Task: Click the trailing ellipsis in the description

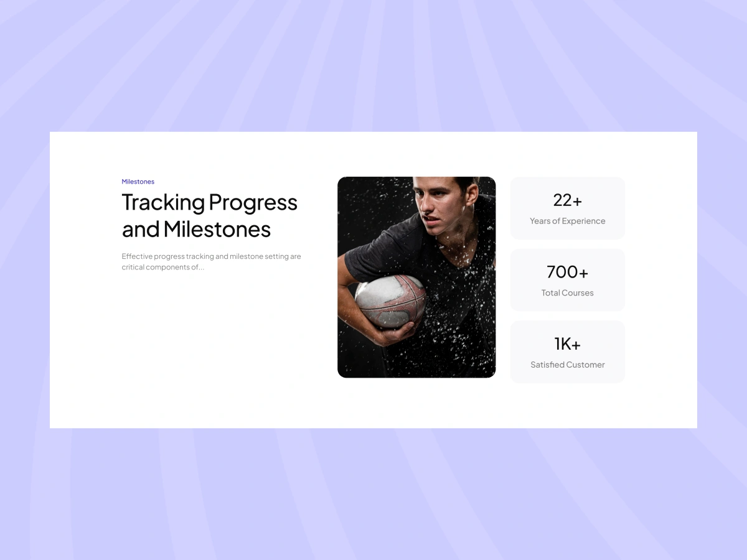Action: pos(201,268)
